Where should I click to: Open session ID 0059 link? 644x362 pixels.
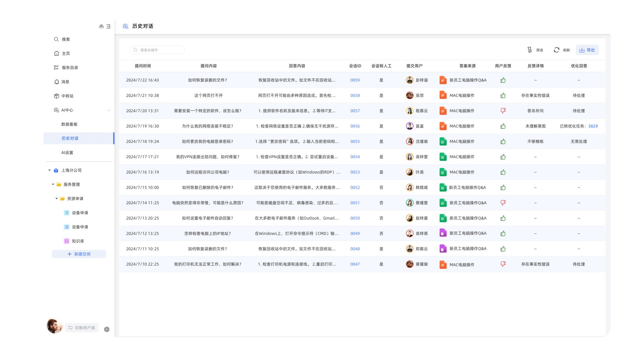[355, 80]
